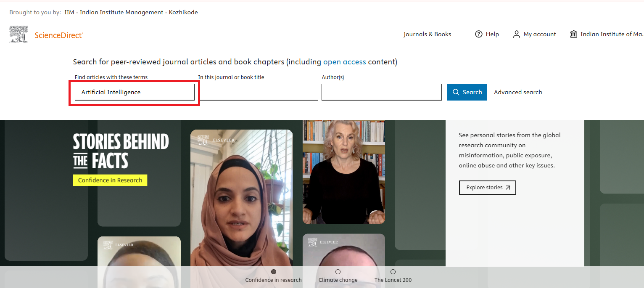Click the journal or book title field
Screen dimensions: 644x297
[x=258, y=92]
